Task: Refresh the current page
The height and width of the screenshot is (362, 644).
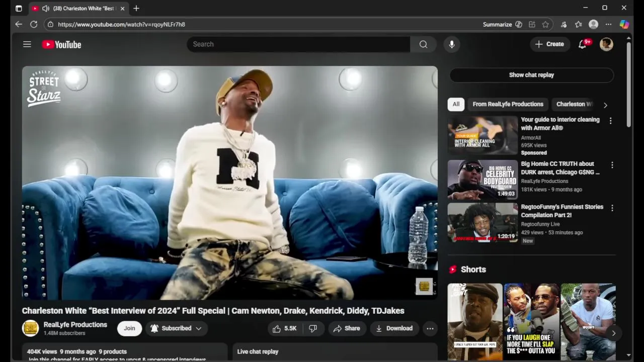Action: tap(34, 24)
